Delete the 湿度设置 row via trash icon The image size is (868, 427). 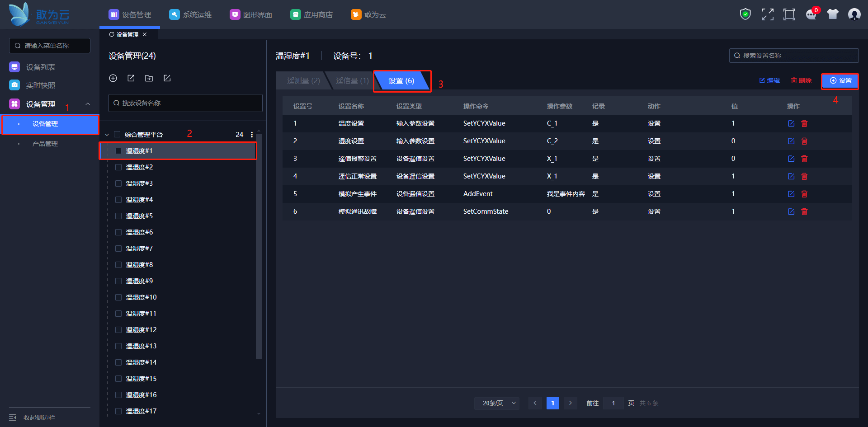tap(804, 141)
